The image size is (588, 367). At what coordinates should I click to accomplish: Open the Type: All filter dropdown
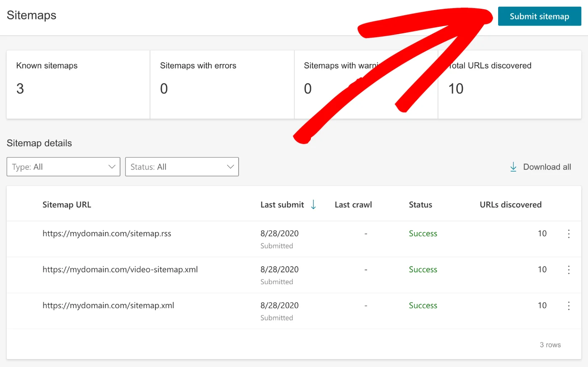[63, 166]
